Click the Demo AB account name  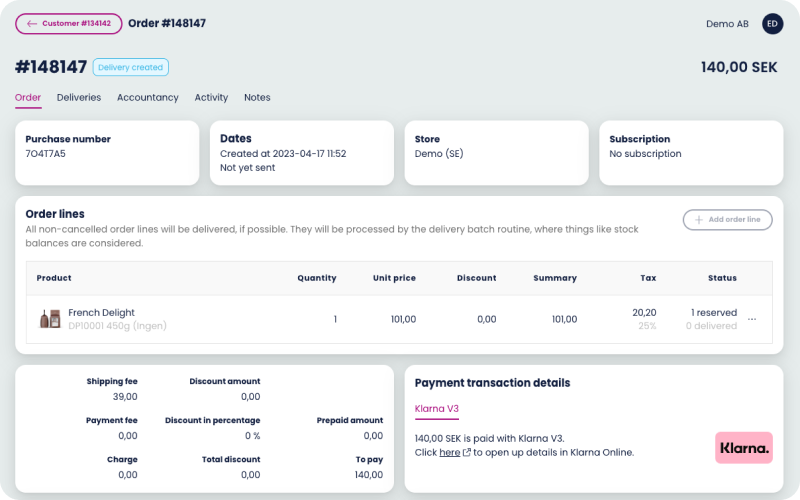point(727,24)
